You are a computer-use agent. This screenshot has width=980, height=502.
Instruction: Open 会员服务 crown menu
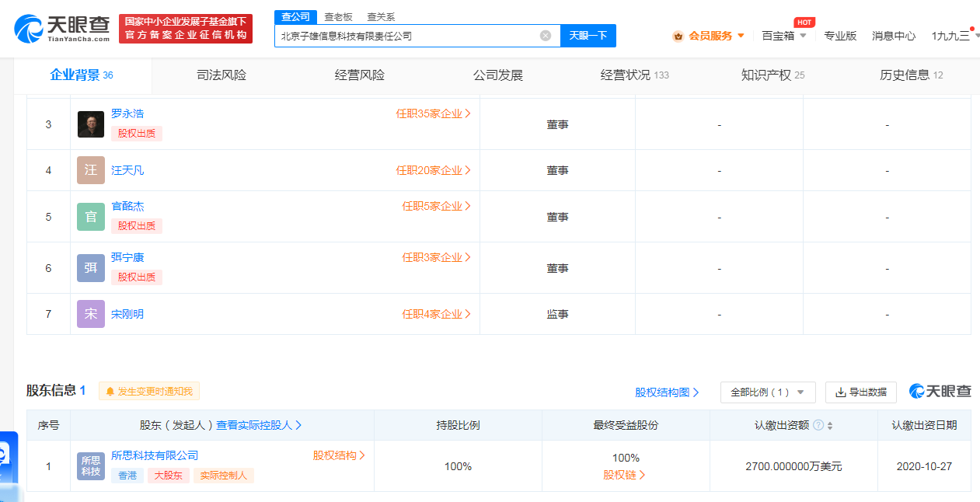coord(708,36)
